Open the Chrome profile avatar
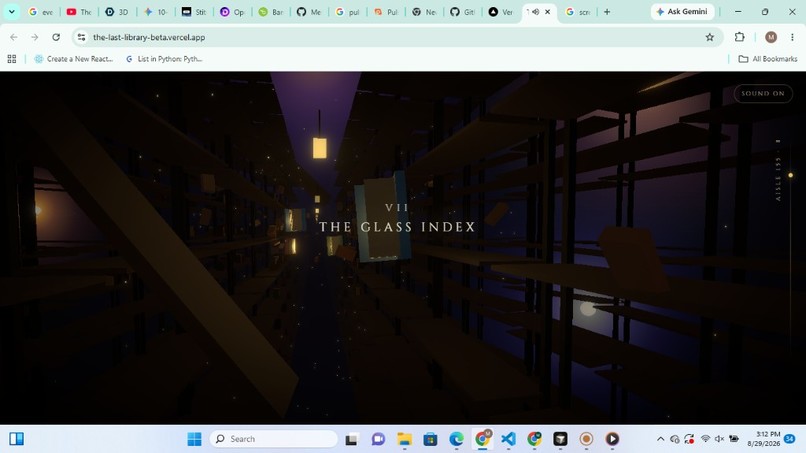 pos(771,37)
